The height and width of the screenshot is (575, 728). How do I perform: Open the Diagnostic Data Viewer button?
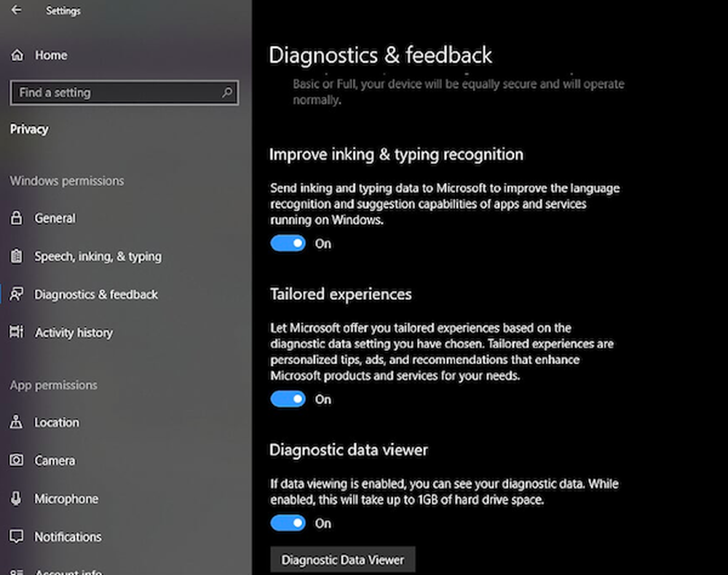pos(342,560)
